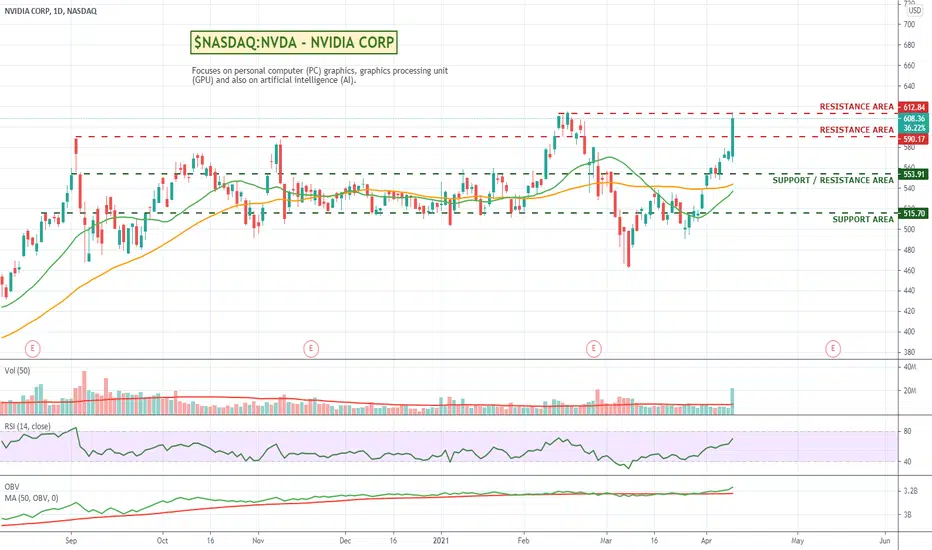The width and height of the screenshot is (932, 550).
Task: Click the upper RESISTANCE AREA annotation near 612.84
Action: (x=857, y=106)
